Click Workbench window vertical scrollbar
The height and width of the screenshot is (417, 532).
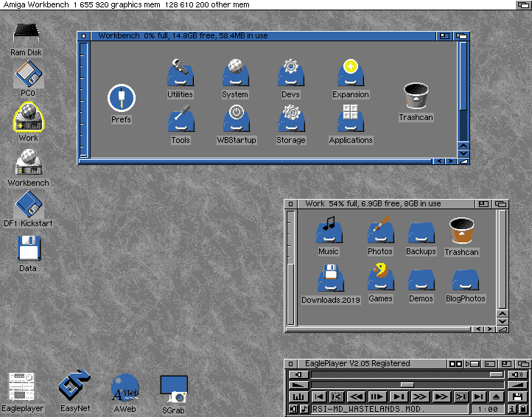(463, 91)
